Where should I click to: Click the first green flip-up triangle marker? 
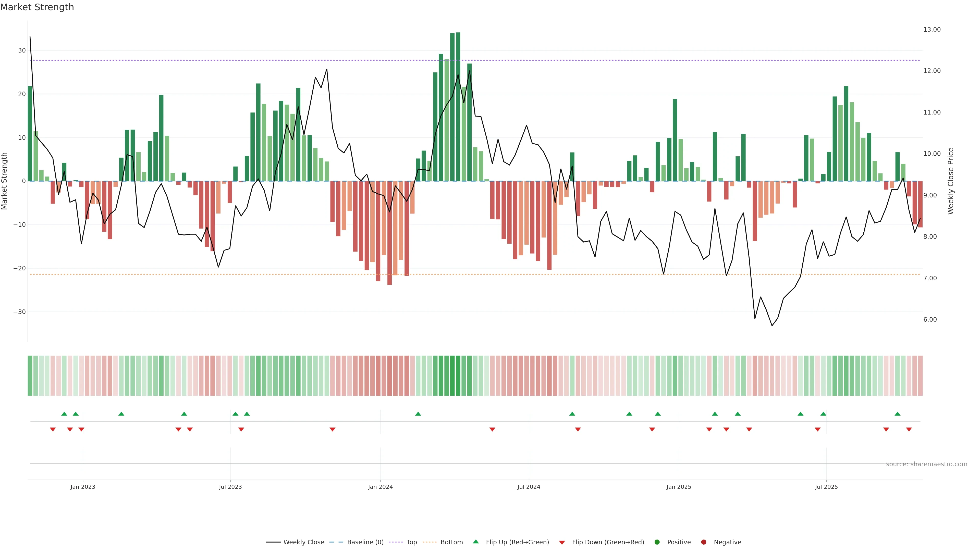64,414
